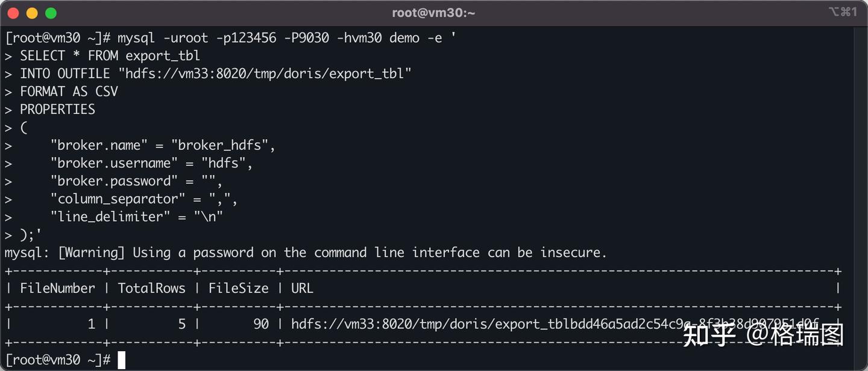
Task: Click the root@vm30 window title
Action: [x=433, y=13]
